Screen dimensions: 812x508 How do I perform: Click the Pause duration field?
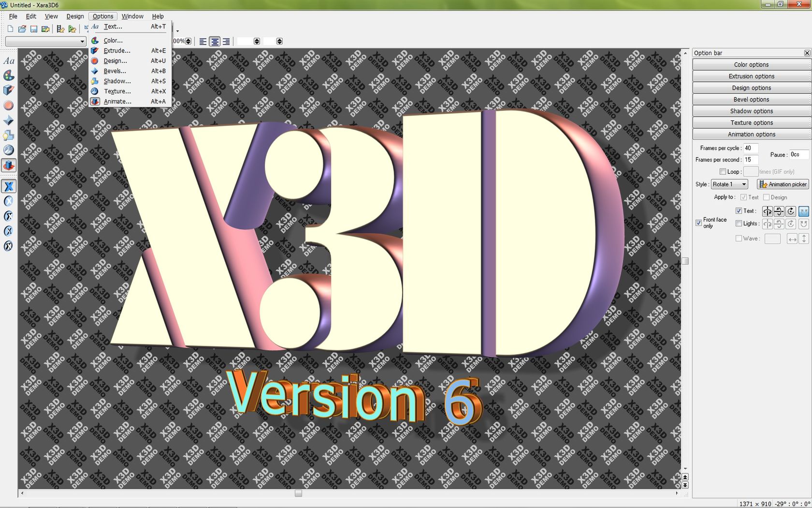click(x=799, y=154)
